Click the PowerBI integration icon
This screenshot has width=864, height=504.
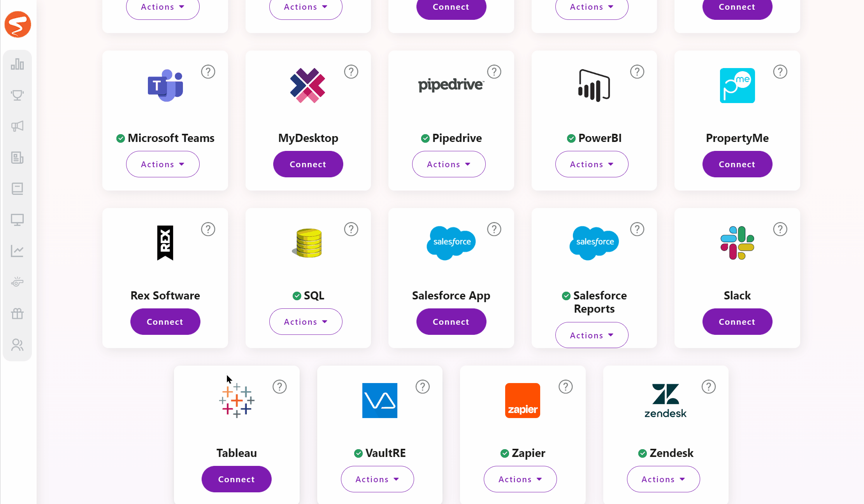click(594, 85)
